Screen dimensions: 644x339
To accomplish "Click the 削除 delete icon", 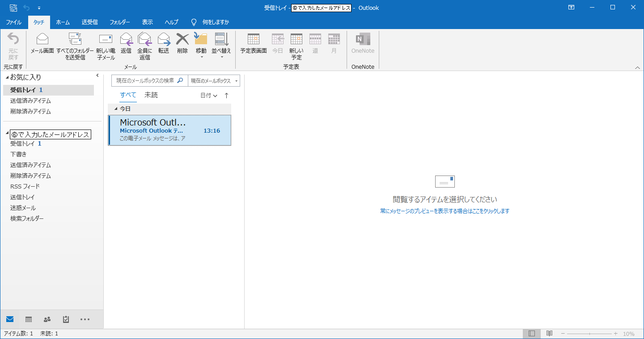I will (x=182, y=43).
